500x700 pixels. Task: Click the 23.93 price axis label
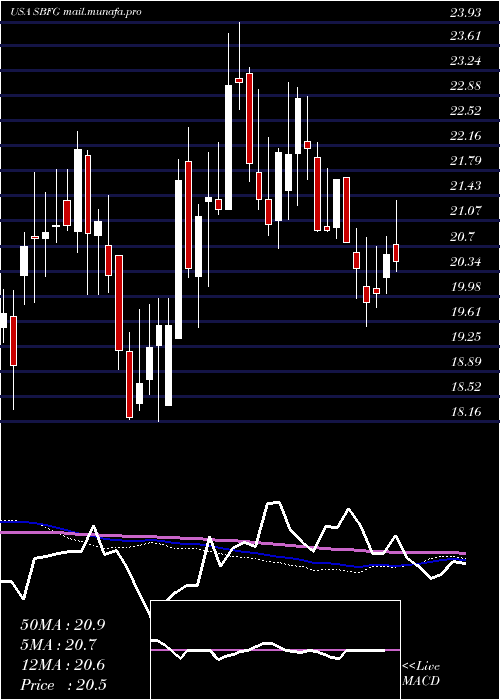466,12
